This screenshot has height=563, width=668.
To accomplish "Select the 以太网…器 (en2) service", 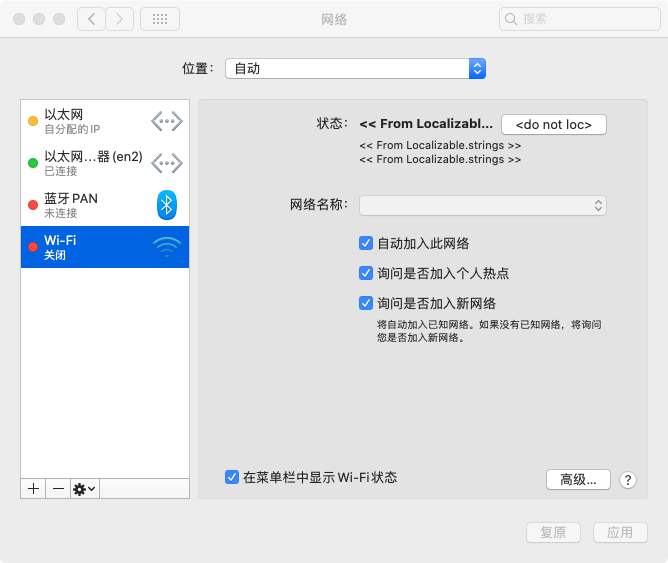I will (105, 163).
